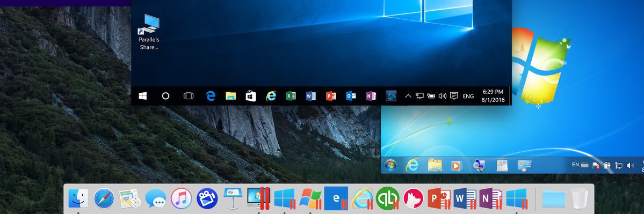
Task: Click the EN language indicator in Windows 7
Action: point(575,165)
